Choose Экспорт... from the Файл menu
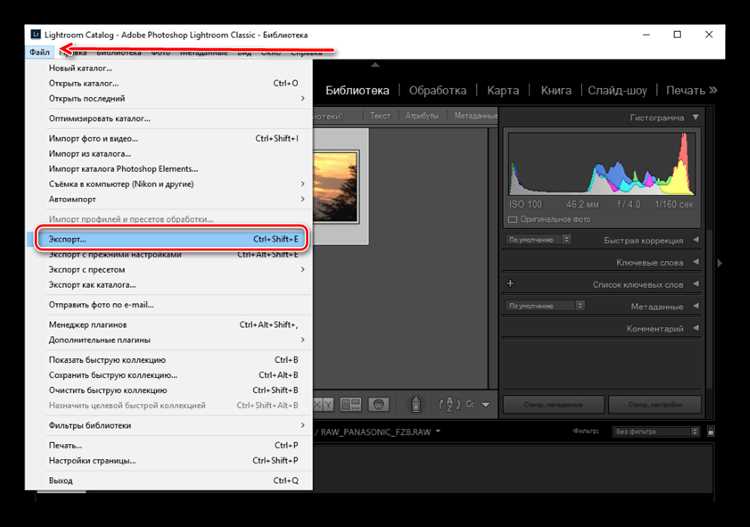750x527 pixels. tap(171, 239)
